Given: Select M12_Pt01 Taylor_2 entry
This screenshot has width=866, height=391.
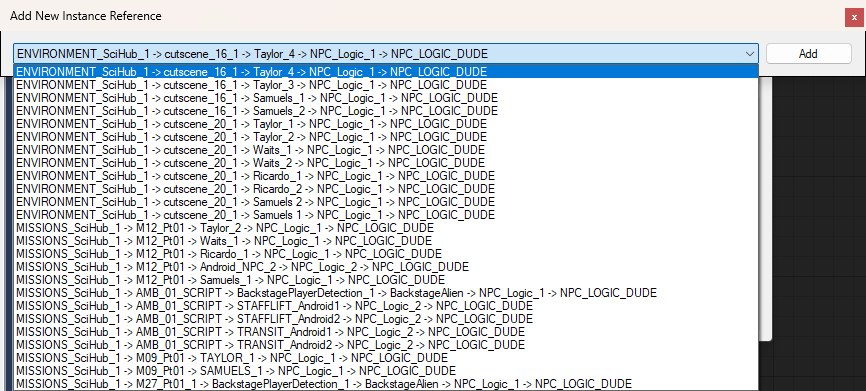Looking at the screenshot, I should tap(386, 228).
